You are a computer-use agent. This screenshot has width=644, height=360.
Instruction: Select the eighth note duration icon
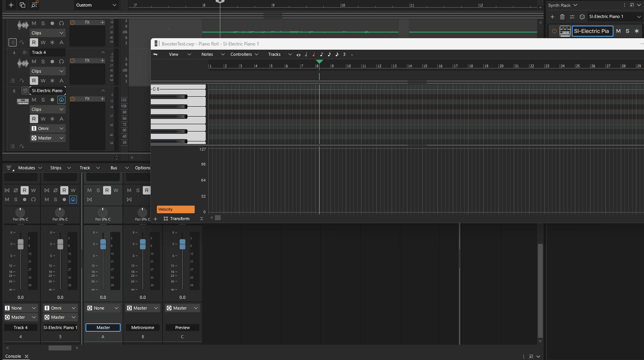coord(321,55)
